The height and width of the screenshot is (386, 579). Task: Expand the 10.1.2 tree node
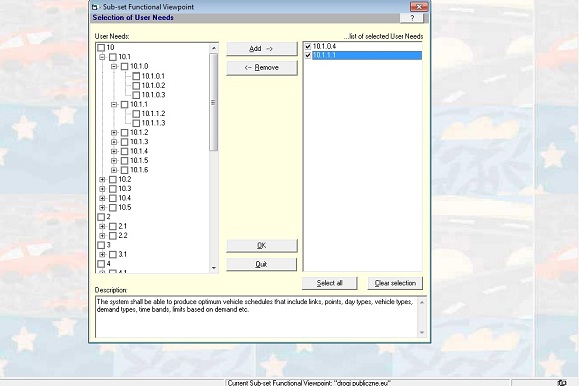click(x=114, y=133)
